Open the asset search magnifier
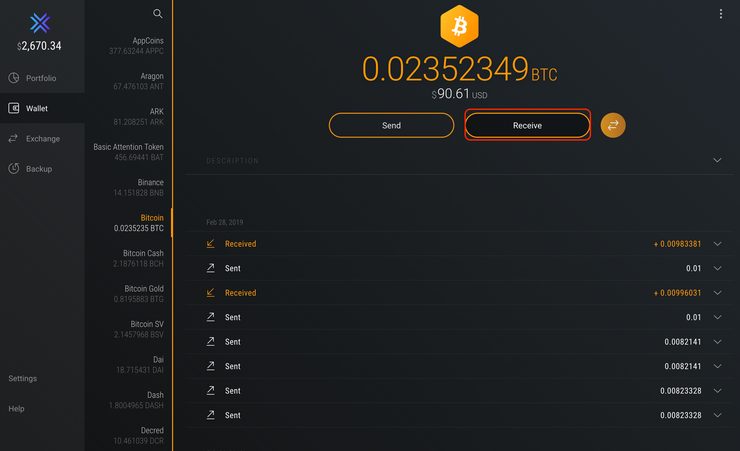The height and width of the screenshot is (451, 740). tap(158, 14)
